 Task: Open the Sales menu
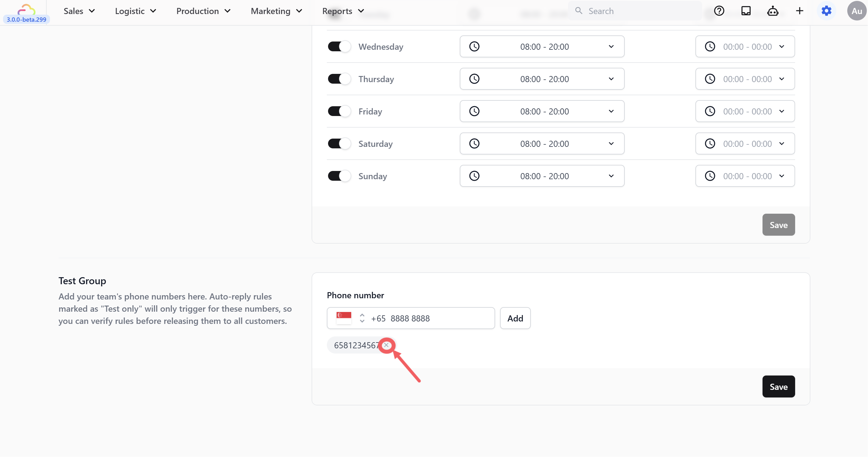click(x=79, y=11)
